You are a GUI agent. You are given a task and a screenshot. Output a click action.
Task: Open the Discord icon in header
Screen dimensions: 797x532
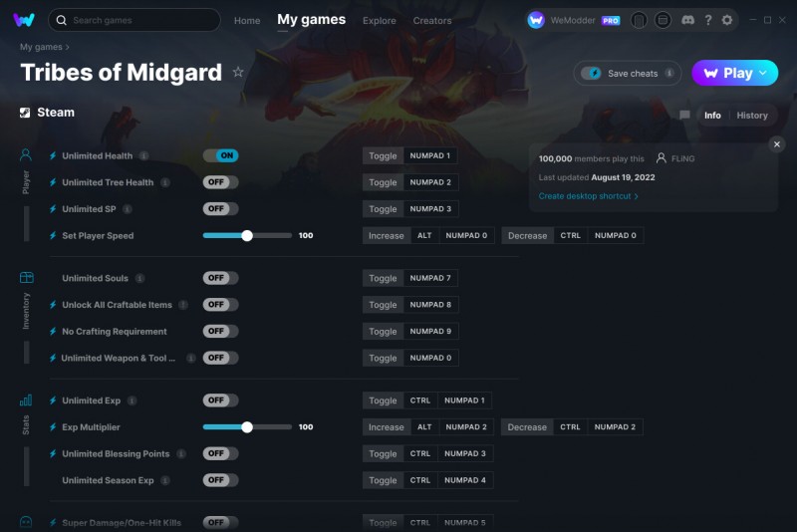(x=687, y=20)
